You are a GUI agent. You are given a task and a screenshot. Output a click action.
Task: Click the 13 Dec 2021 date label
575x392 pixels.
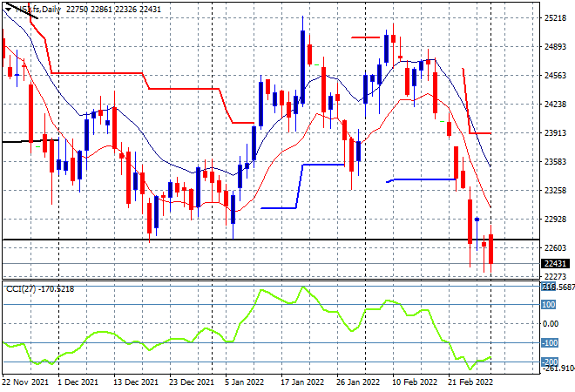click(x=136, y=382)
